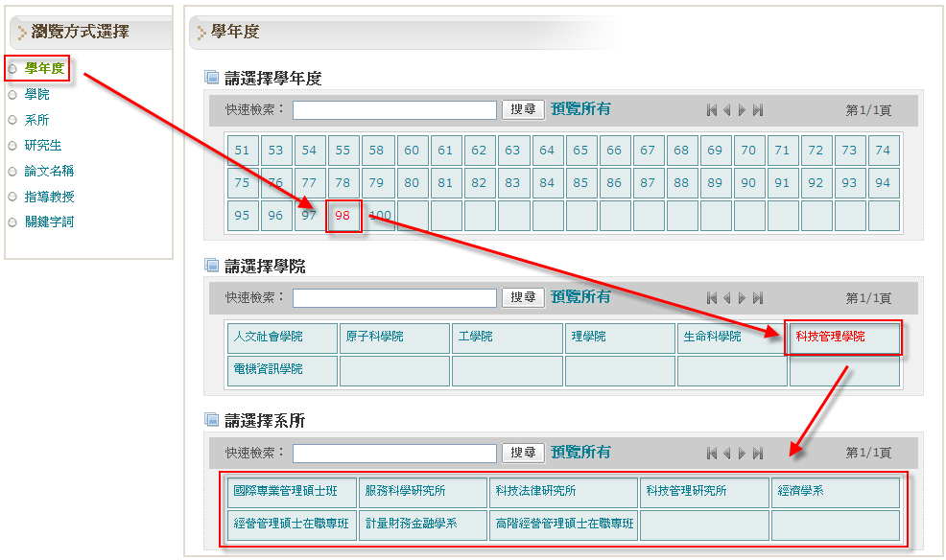
Task: Open 論文名稱 in the sidebar menu
Action: (49, 171)
